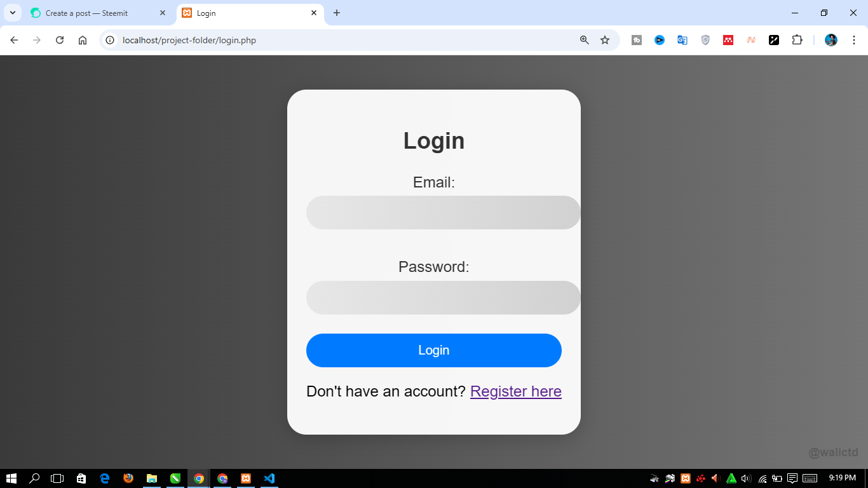
Task: Focus the Password input field
Action: click(x=444, y=297)
